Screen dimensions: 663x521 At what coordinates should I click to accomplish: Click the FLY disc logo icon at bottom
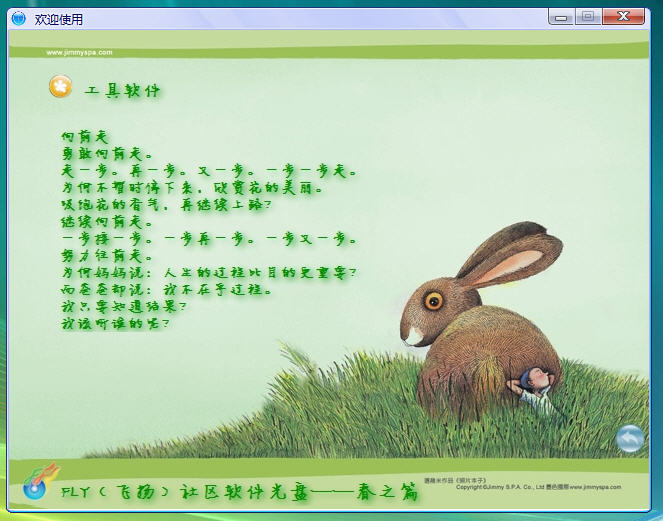40,482
